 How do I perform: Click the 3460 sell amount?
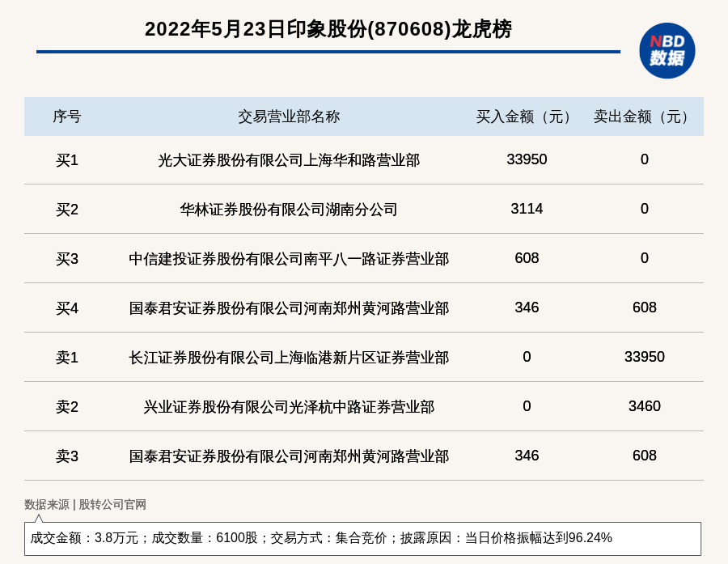click(x=645, y=406)
